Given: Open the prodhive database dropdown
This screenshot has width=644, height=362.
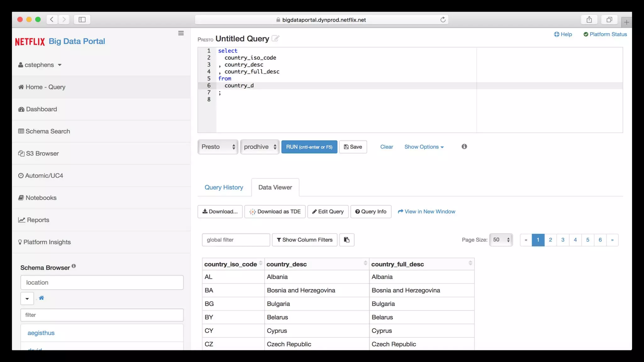Looking at the screenshot, I should tap(260, 147).
